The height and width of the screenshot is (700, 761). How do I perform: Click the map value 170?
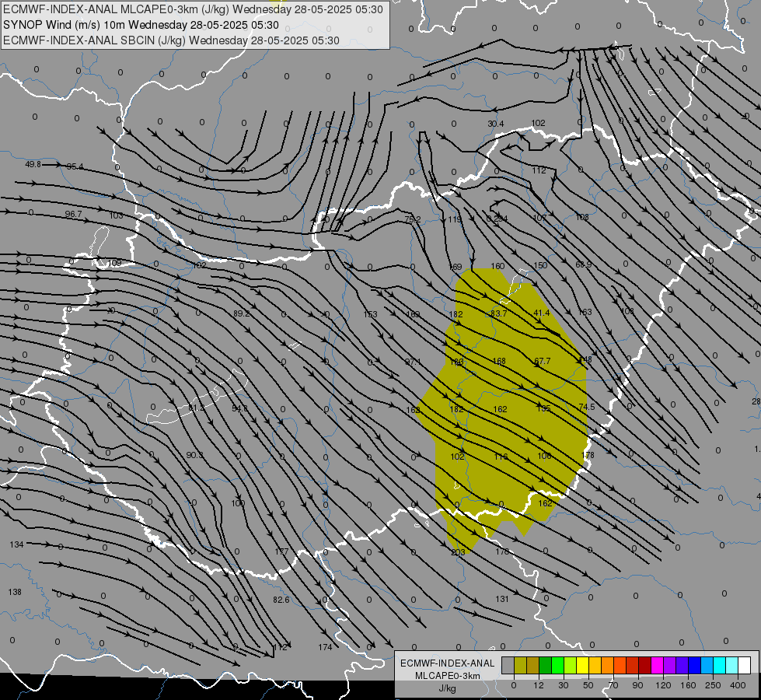point(502,551)
